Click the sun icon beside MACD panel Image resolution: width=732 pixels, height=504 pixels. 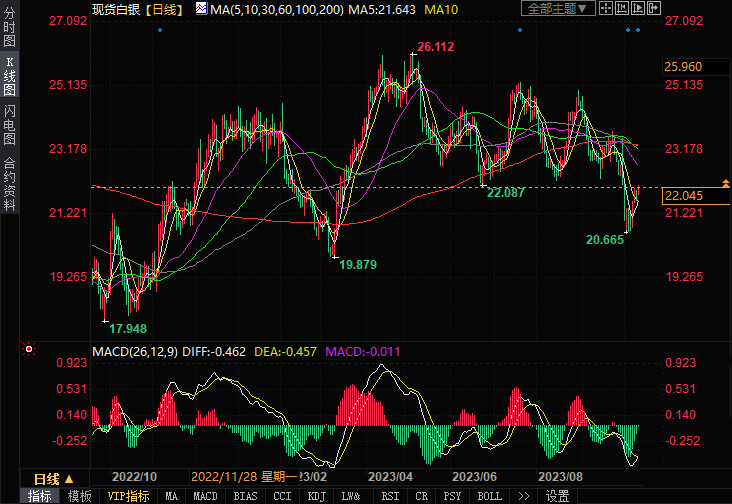coord(28,351)
